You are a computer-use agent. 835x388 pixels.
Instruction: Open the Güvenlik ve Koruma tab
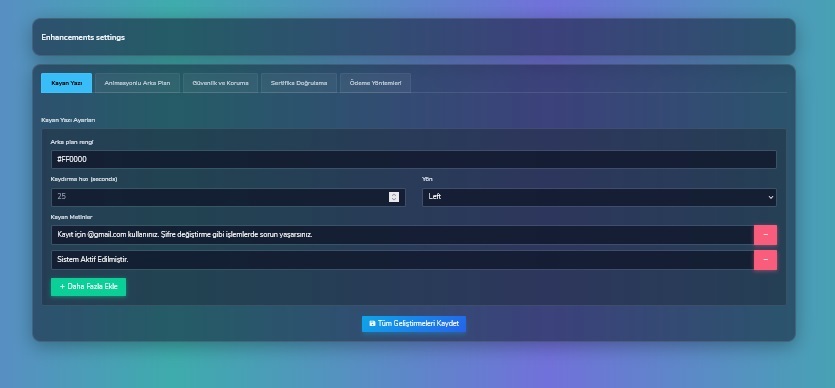[220, 83]
